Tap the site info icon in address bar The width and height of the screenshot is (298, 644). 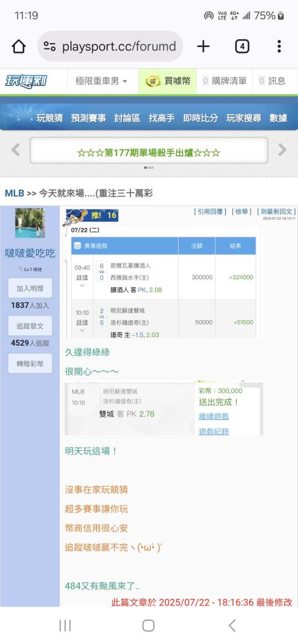pyautogui.click(x=50, y=46)
